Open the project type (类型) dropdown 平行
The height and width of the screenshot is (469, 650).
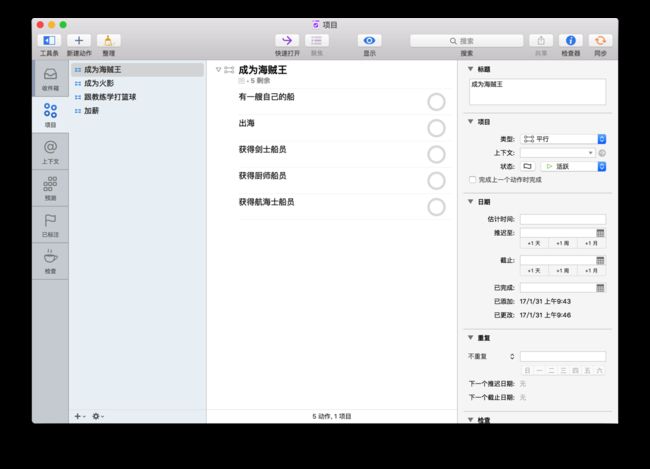[x=563, y=139]
